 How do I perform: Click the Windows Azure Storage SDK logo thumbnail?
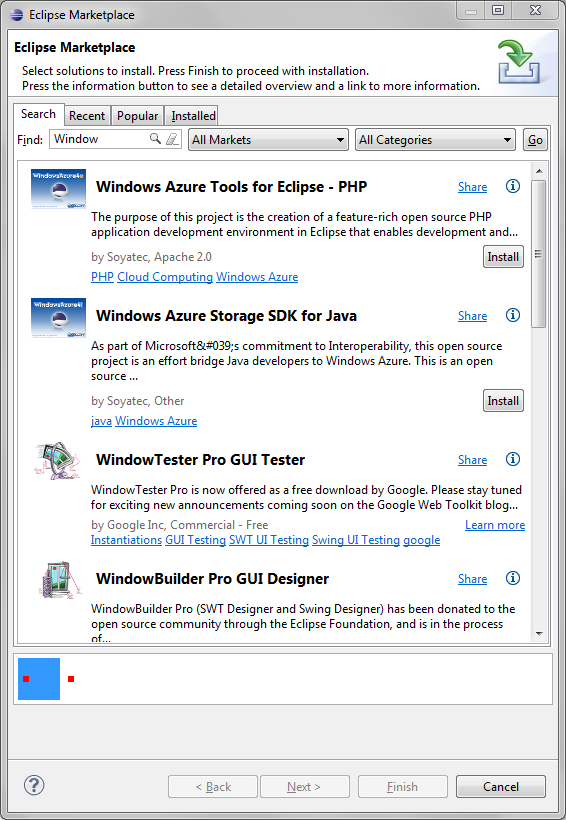coord(58,318)
